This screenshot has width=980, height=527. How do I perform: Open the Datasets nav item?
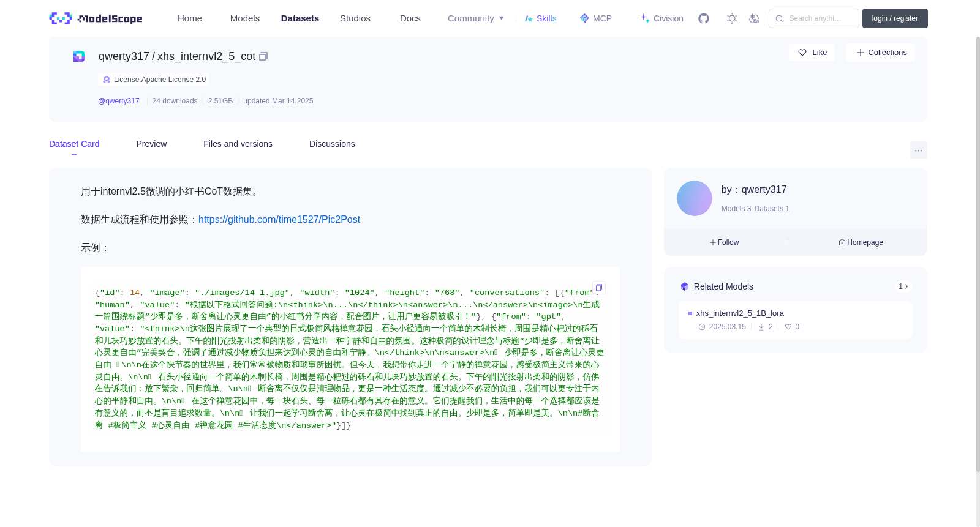(300, 18)
